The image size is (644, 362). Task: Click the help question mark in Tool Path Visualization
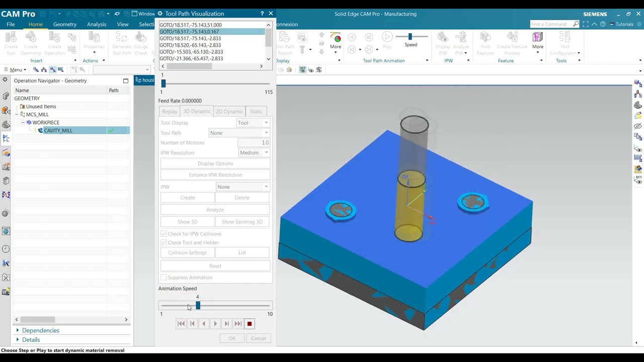(x=262, y=14)
